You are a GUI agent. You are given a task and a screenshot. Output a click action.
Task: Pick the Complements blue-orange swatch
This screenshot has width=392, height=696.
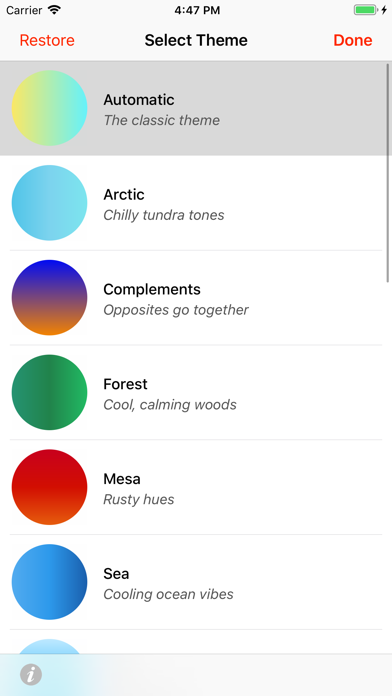pyautogui.click(x=49, y=297)
